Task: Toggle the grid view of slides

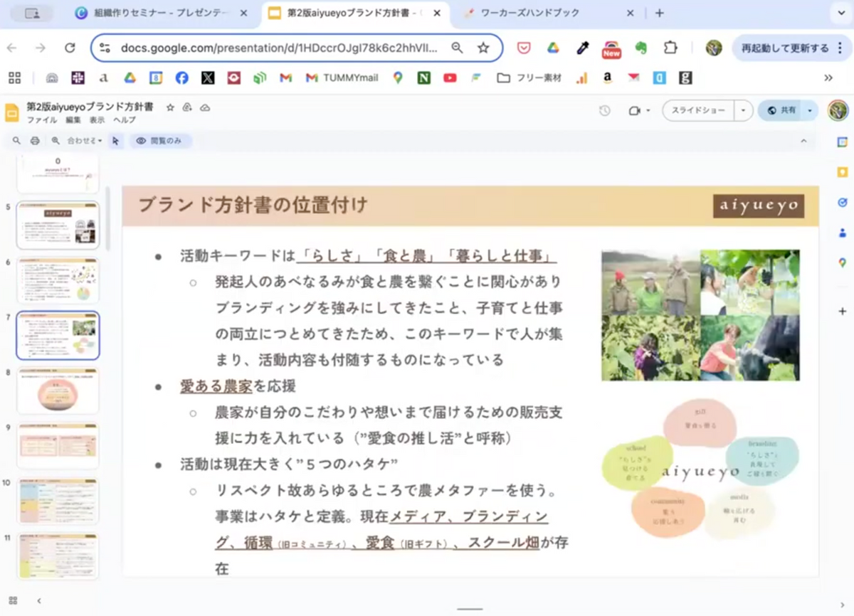Action: pos(13,600)
